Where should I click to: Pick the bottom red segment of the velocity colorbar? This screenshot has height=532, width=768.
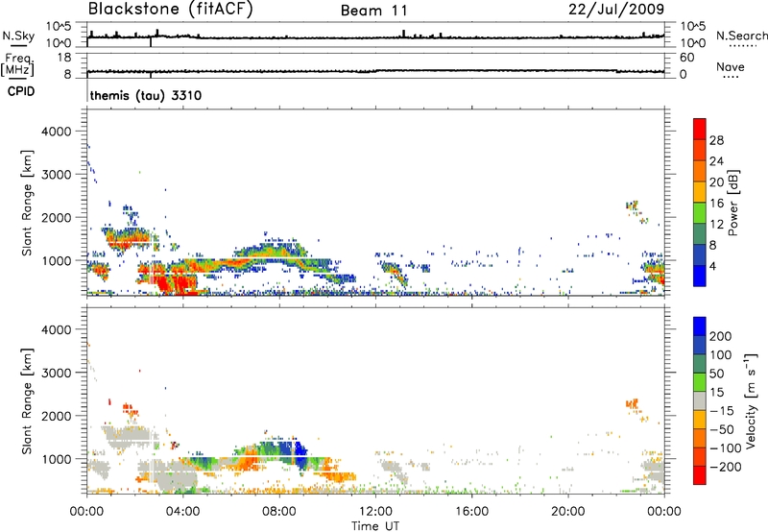[x=700, y=475]
